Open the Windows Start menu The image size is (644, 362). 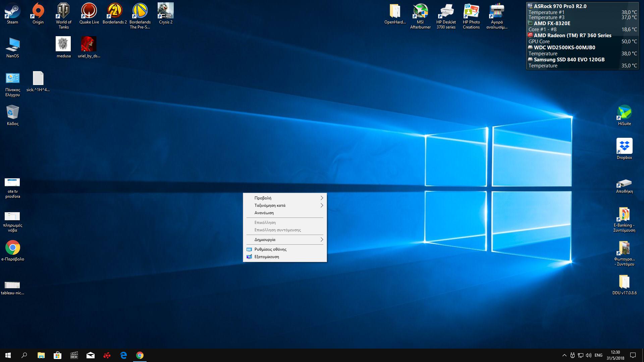(8, 355)
